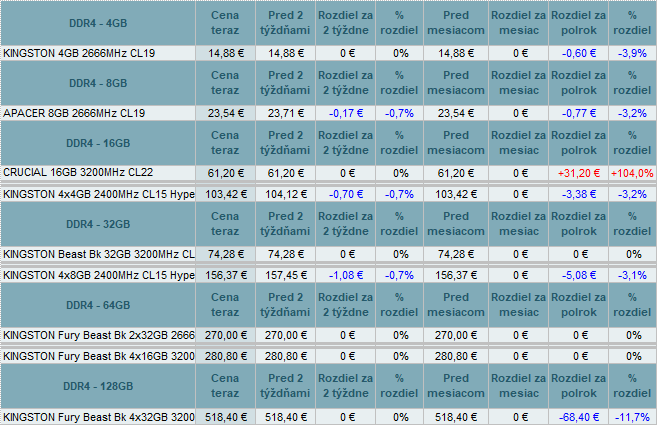This screenshot has height=425, width=657.
Task: Click the -68,40 € half-year difference cell
Action: (x=580, y=416)
